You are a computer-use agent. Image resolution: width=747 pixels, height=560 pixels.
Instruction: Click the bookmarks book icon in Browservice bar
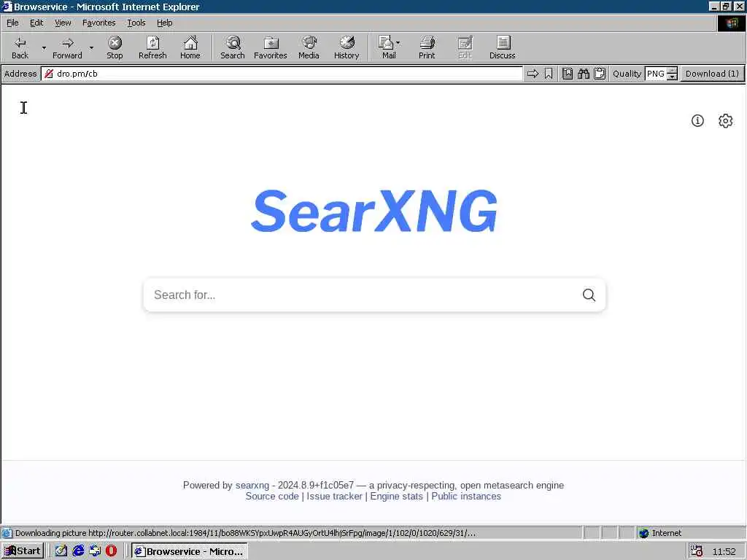point(567,74)
